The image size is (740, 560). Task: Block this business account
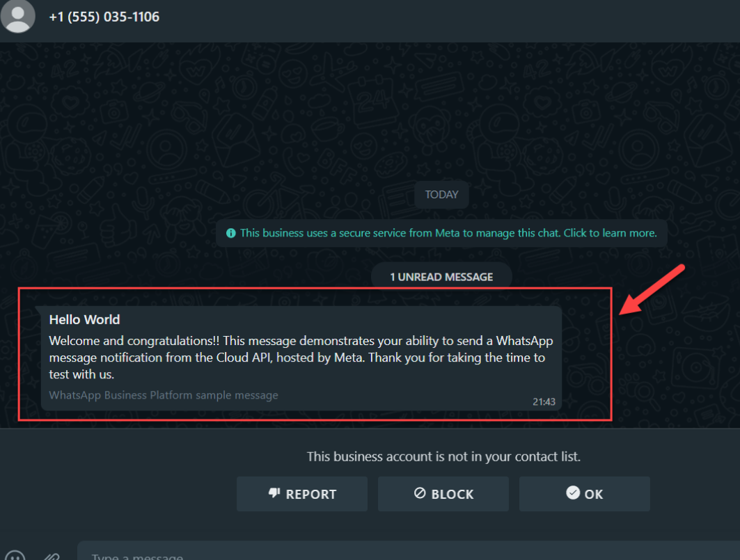tap(443, 494)
